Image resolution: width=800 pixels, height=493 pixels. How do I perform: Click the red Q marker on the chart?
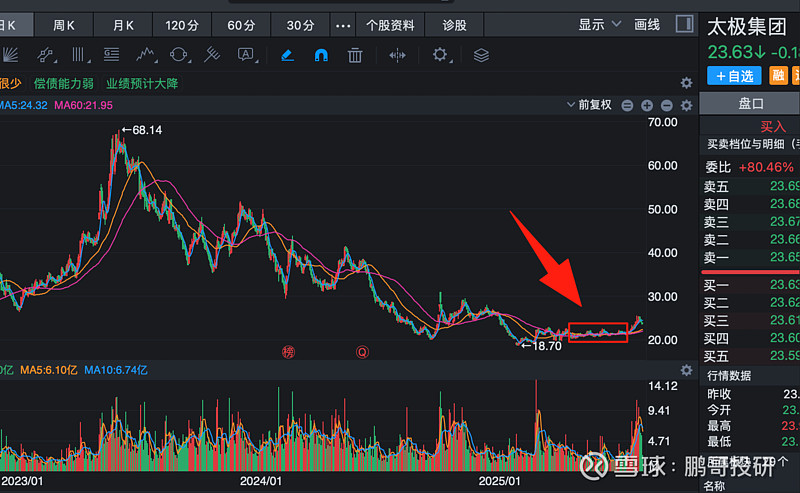coord(362,352)
